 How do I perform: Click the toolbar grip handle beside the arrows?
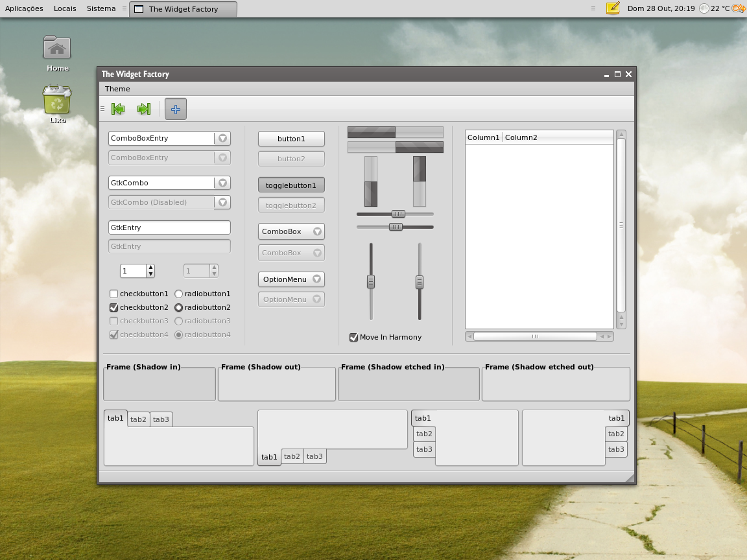pyautogui.click(x=102, y=109)
